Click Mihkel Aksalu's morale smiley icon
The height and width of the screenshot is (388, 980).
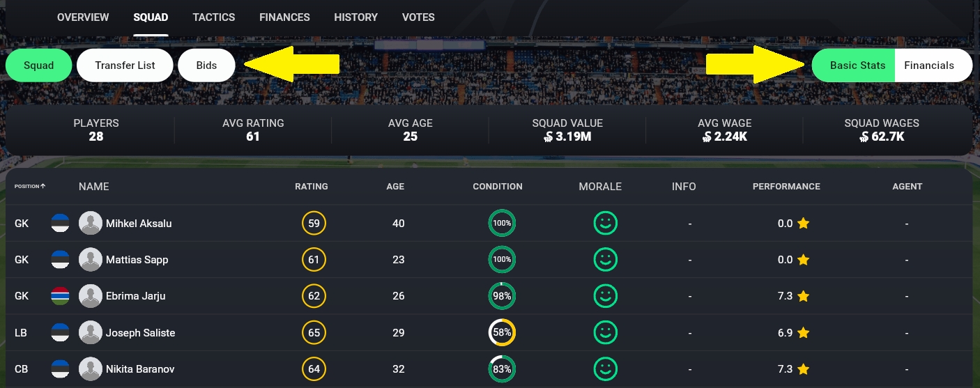tap(605, 224)
